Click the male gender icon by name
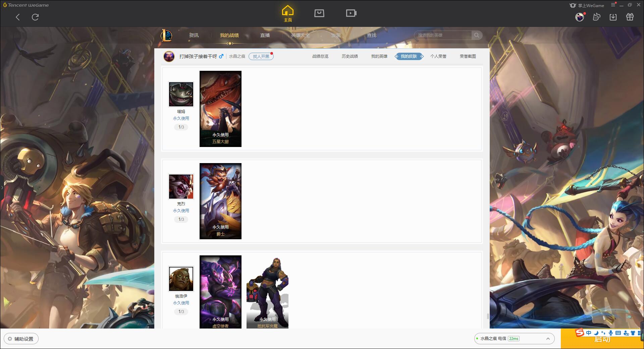Image resolution: width=644 pixels, height=349 pixels. pyautogui.click(x=221, y=56)
